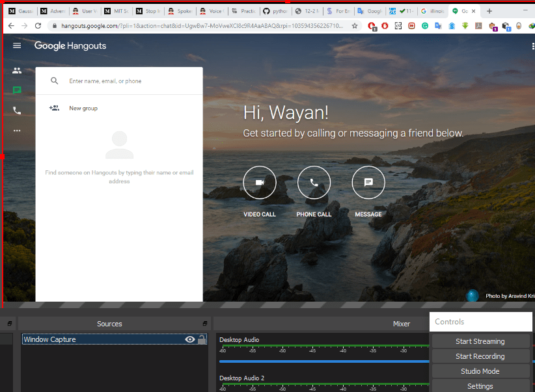Click the Grammarly green extension icon

click(425, 25)
